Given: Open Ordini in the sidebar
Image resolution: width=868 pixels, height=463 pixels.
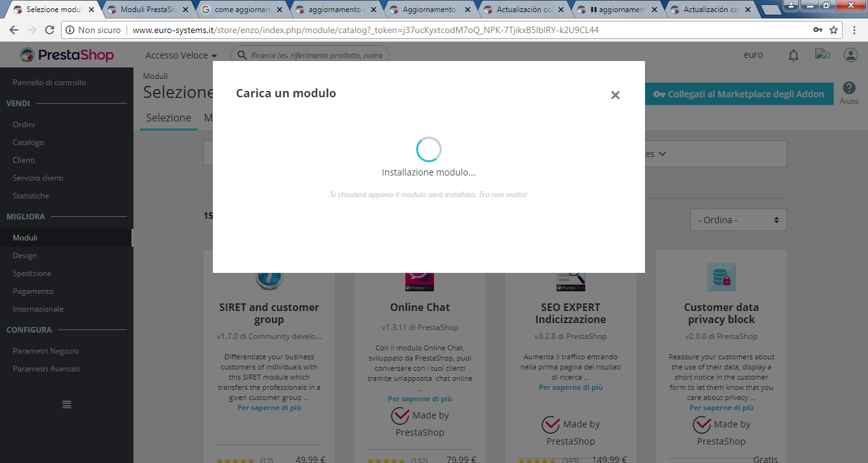Looking at the screenshot, I should click(24, 125).
